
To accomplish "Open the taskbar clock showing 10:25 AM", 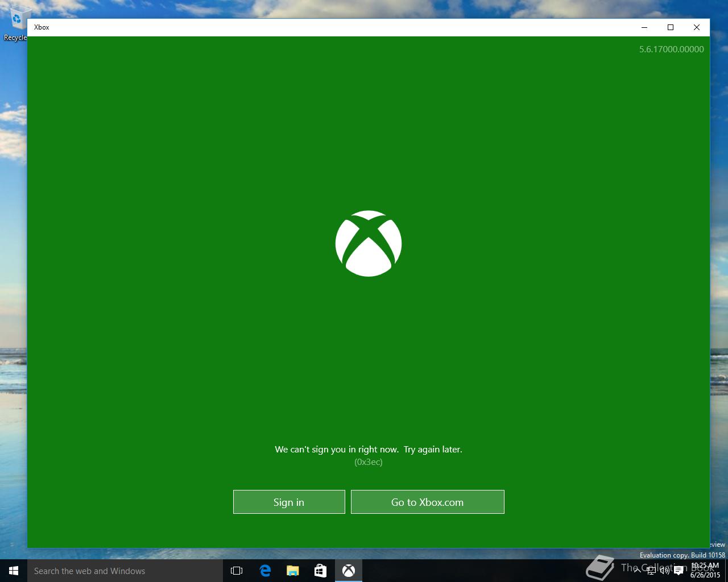I will pos(705,571).
